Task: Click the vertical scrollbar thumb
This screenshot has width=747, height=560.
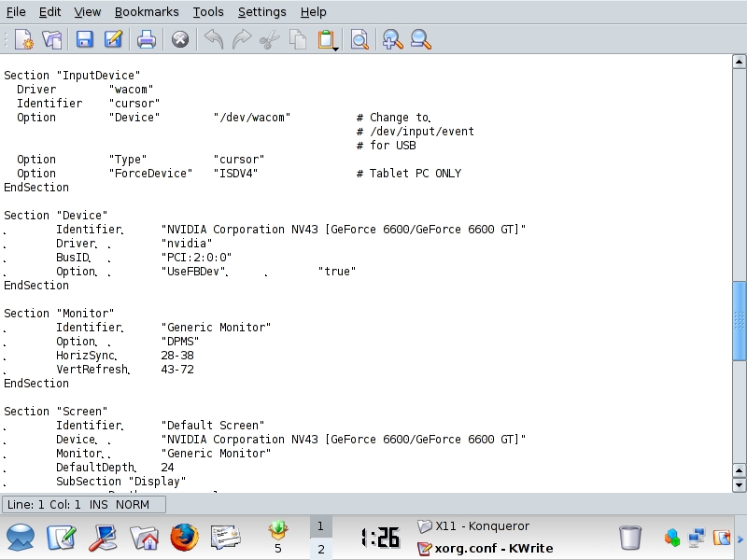Action: (739, 321)
